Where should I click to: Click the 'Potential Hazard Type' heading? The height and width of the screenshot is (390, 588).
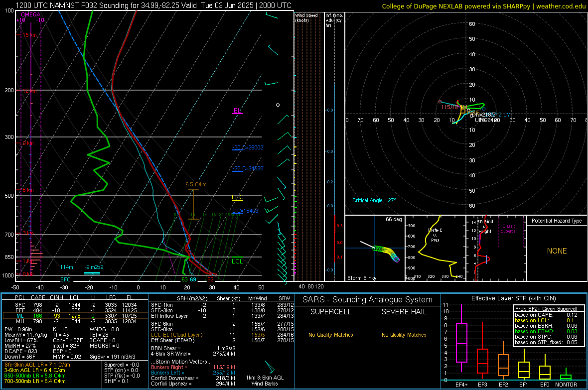point(557,221)
